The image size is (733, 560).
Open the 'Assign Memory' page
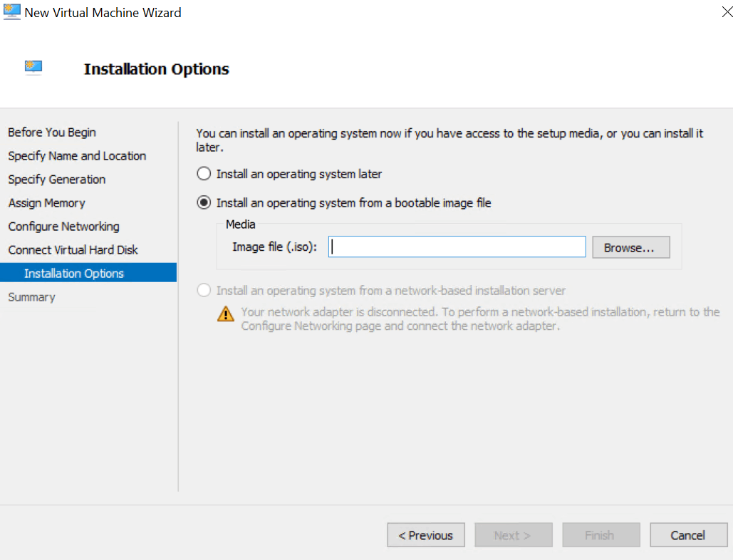(x=46, y=202)
